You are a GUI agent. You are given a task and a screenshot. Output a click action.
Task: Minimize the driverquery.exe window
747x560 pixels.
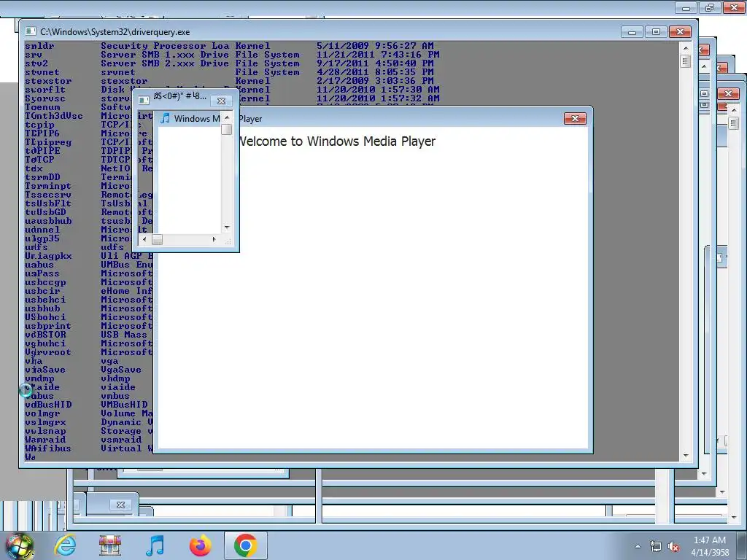632,32
